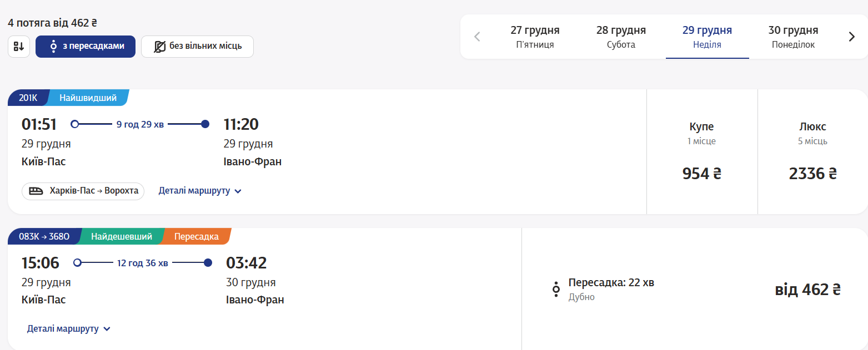The width and height of the screenshot is (868, 350).
Task: Click the 9 год 29 хв duration track
Action: [x=139, y=124]
